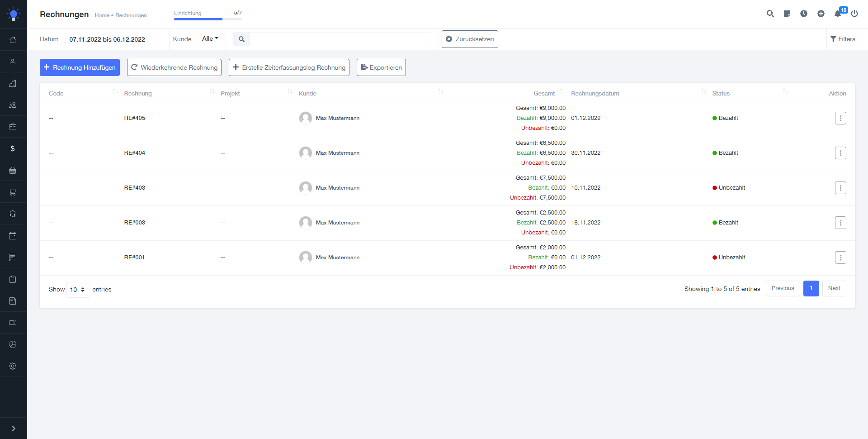The width and height of the screenshot is (868, 439).
Task: Open the sticky notes icon
Action: point(787,14)
